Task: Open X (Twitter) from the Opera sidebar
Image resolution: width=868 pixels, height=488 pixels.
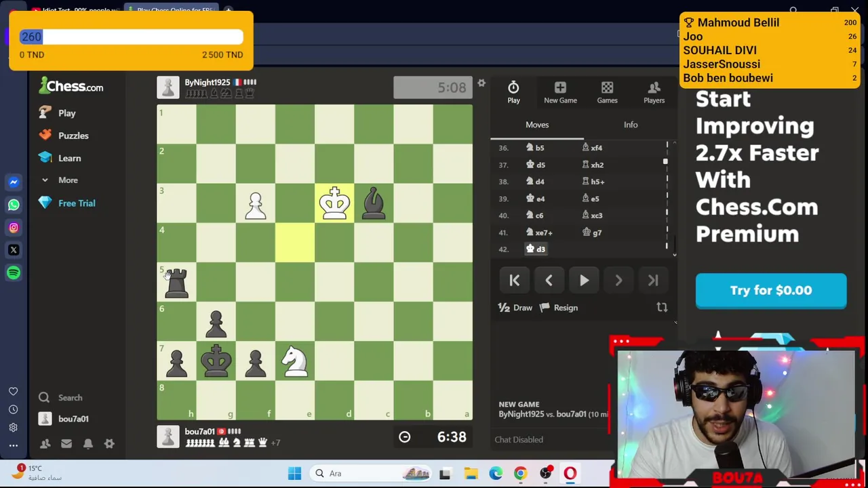Action: click(x=14, y=250)
